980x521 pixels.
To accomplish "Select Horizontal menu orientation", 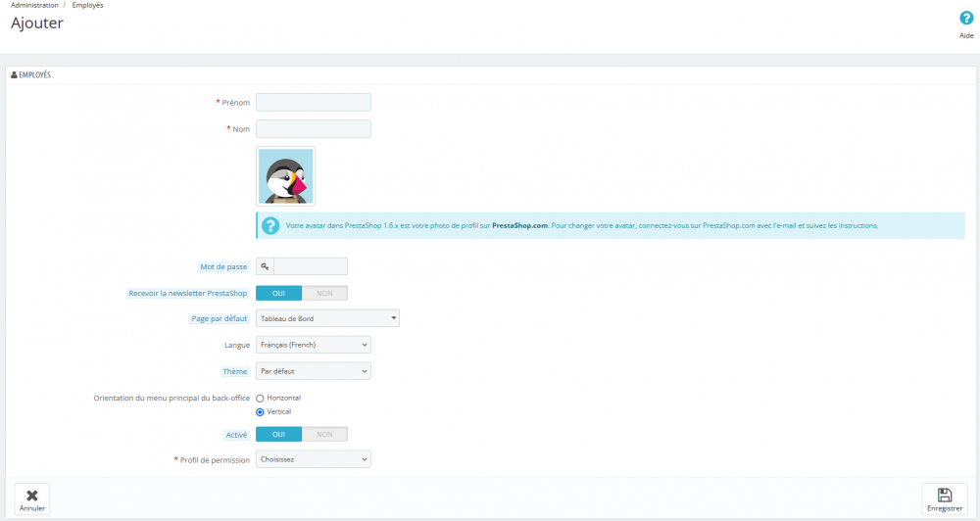I will [260, 399].
